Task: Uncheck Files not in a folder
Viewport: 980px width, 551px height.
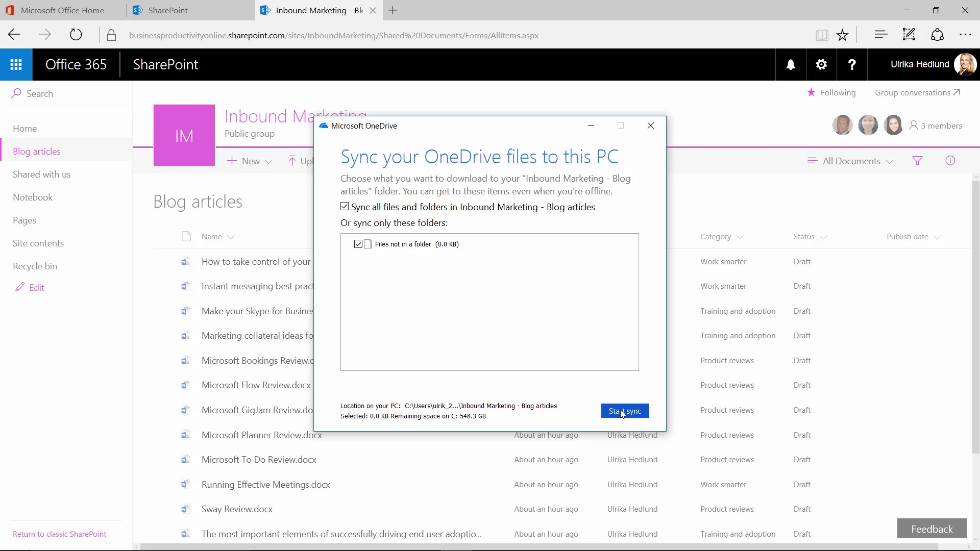Action: [x=358, y=244]
